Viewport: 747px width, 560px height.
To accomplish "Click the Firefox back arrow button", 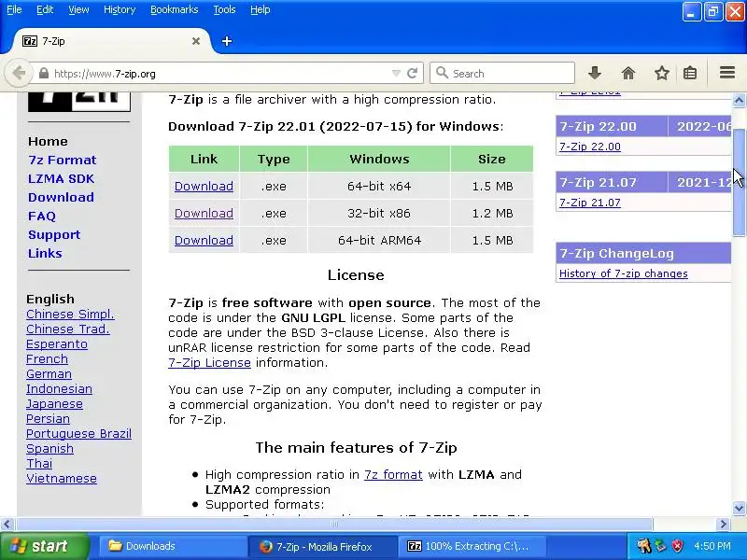I will click(19, 74).
